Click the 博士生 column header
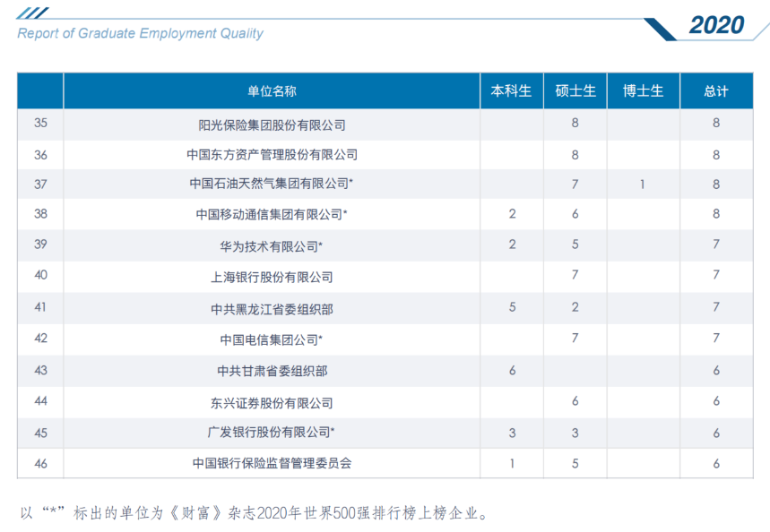 [644, 90]
